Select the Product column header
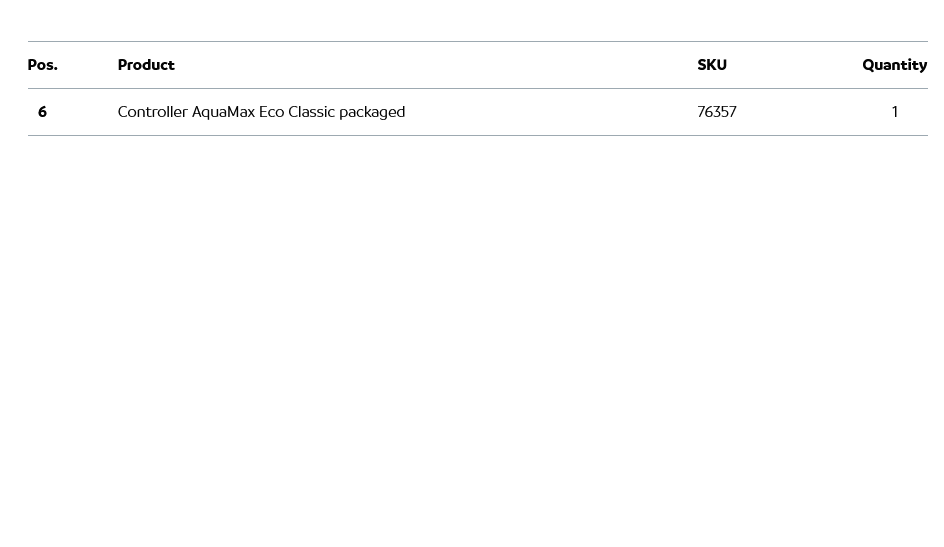Viewport: 944px width, 547px height. tap(146, 65)
